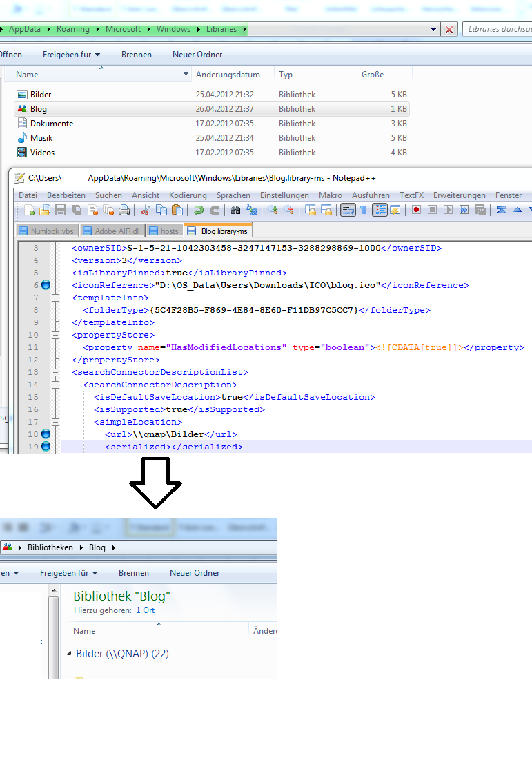Switch to the hosts tab
Viewport: 532px width, 767px height.
[165, 231]
